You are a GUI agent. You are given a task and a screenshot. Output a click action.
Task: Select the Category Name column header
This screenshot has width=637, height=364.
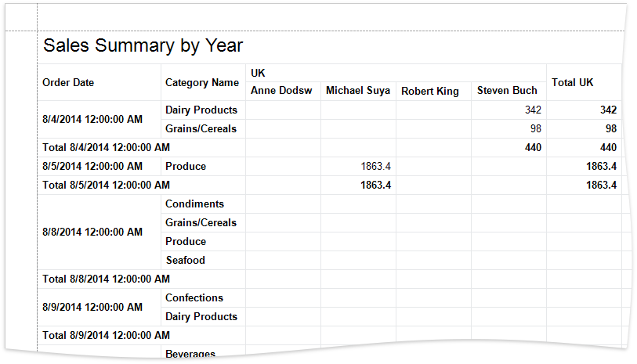coord(202,83)
